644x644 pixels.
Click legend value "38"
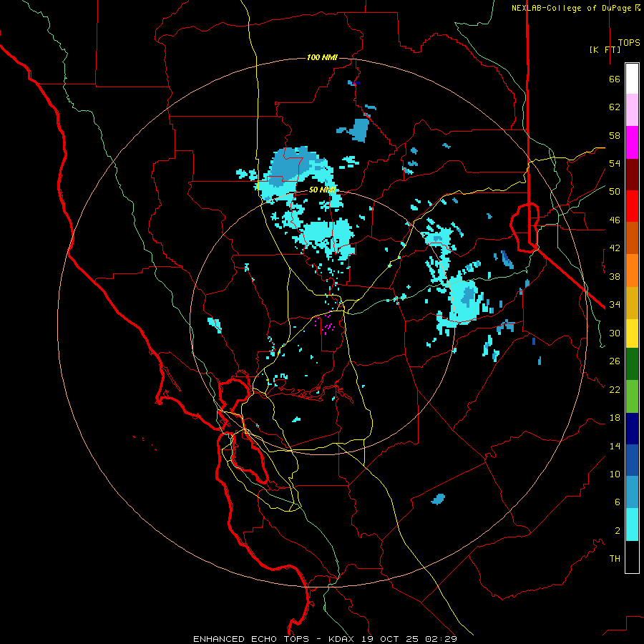coord(615,276)
